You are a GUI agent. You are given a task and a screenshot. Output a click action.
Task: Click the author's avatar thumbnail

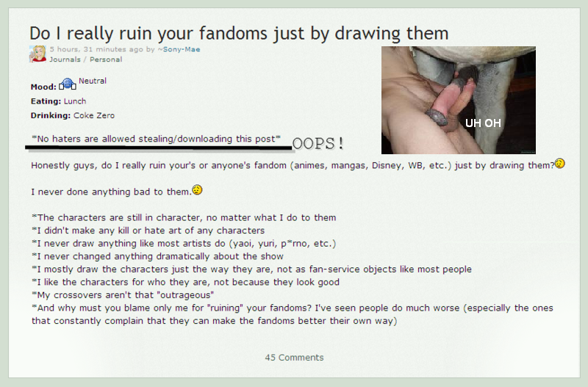(38, 54)
